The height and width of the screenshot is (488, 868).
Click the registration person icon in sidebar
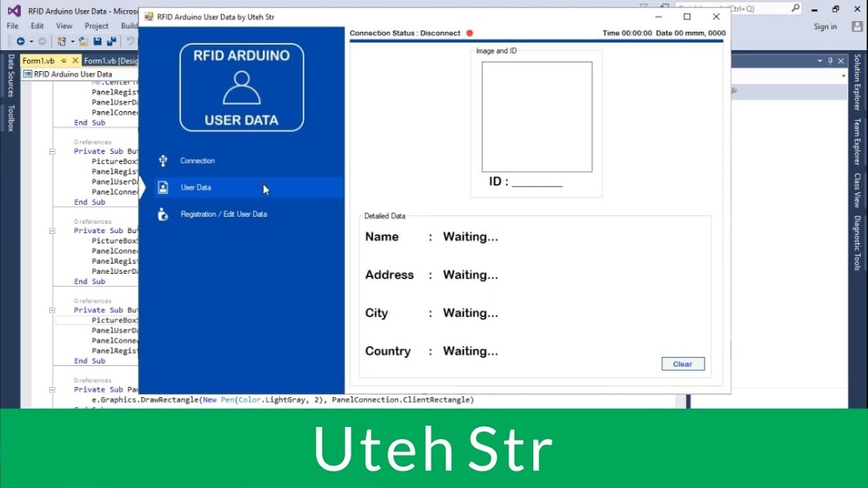coord(163,214)
